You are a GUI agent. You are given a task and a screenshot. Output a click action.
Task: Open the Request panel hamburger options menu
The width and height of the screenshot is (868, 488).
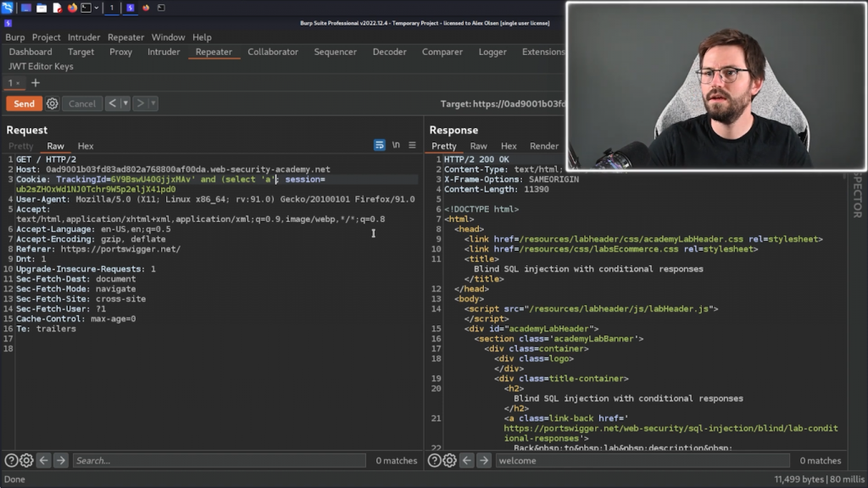click(x=413, y=146)
